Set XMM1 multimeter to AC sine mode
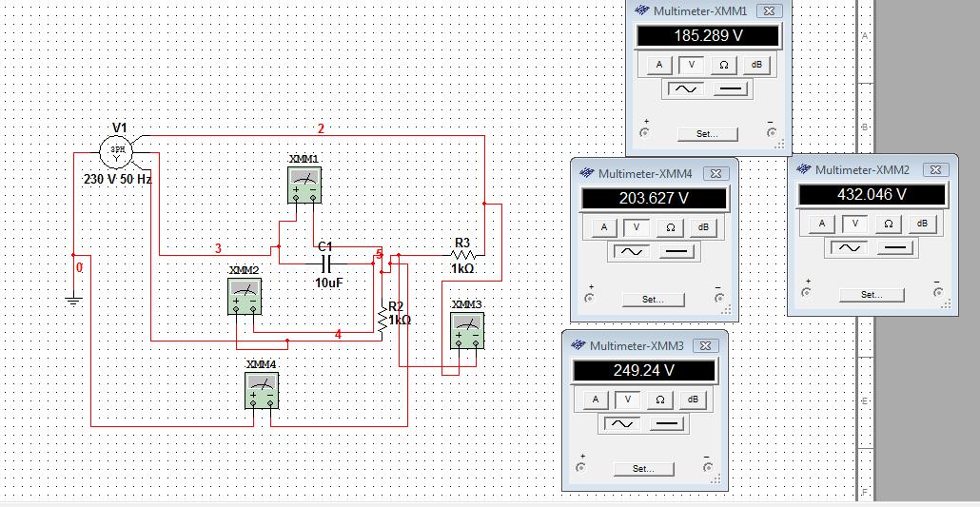980x507 pixels. [684, 89]
